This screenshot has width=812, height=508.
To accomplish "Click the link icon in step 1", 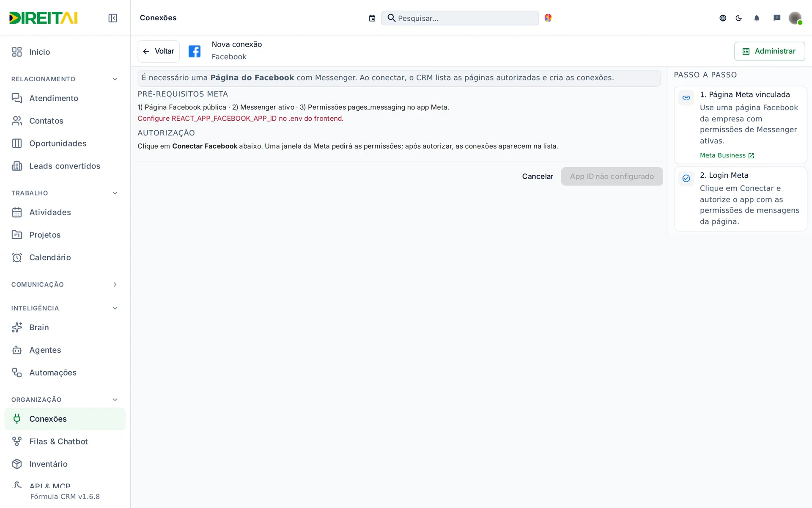I will coord(686,98).
